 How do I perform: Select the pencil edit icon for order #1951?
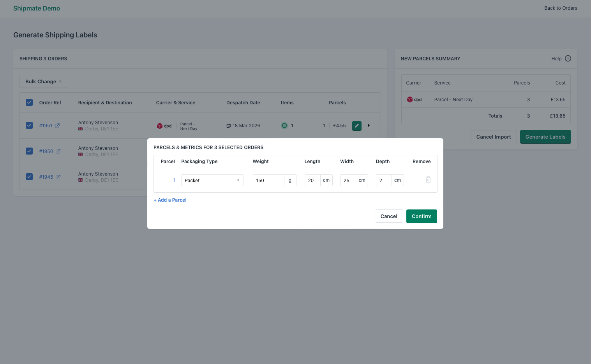[x=356, y=125]
